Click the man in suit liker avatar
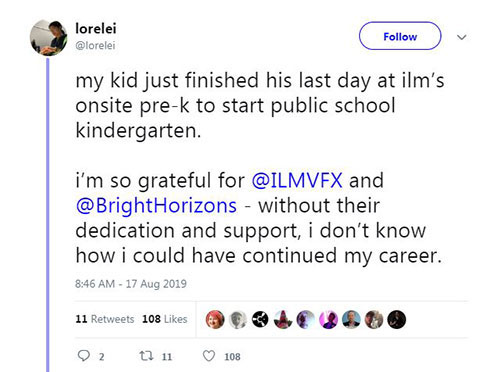The width and height of the screenshot is (492, 372). 351,319
